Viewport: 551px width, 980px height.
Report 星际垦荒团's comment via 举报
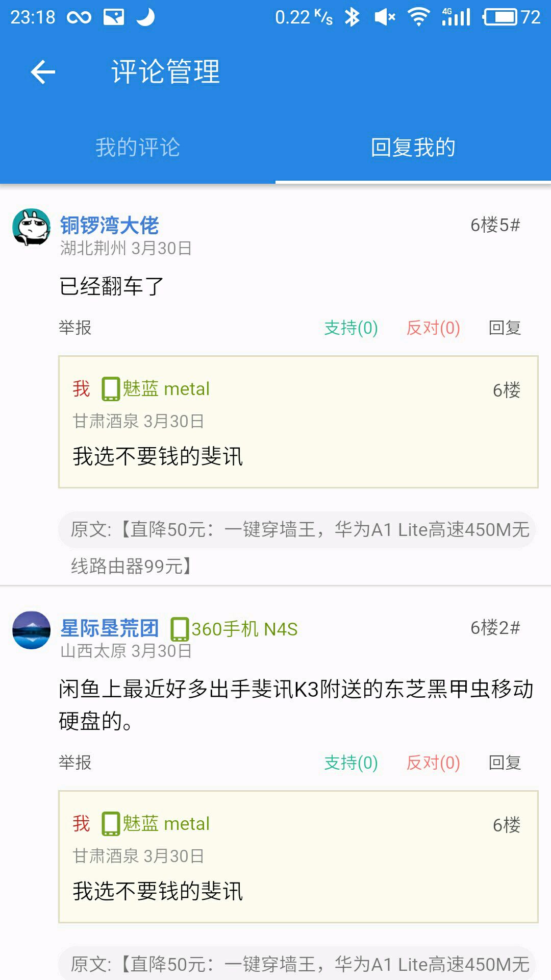[75, 763]
